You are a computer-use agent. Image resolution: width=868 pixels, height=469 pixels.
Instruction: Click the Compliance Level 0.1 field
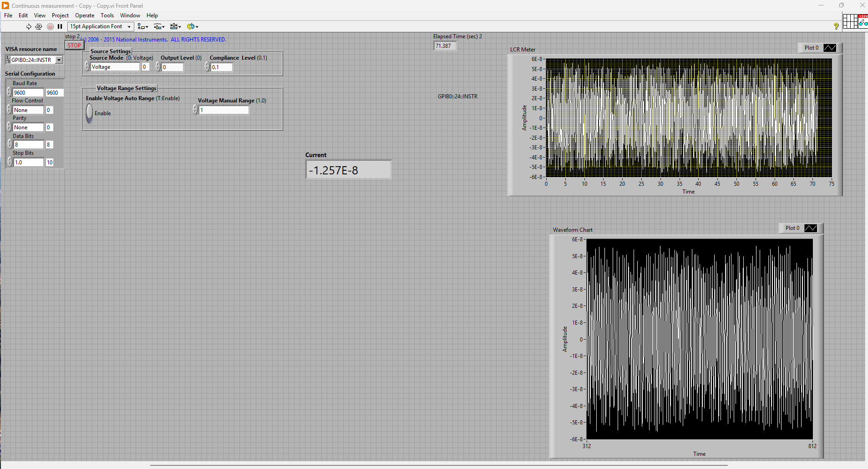point(222,67)
